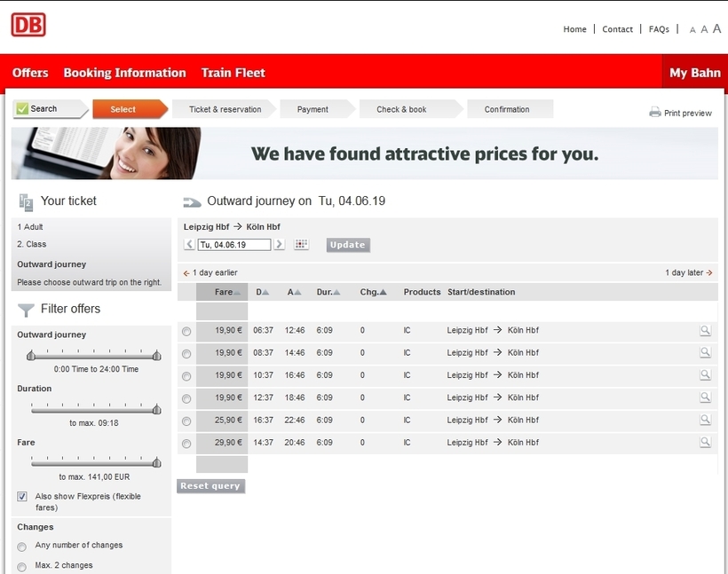This screenshot has height=574, width=728.
Task: Click the Update button
Action: 348,245
